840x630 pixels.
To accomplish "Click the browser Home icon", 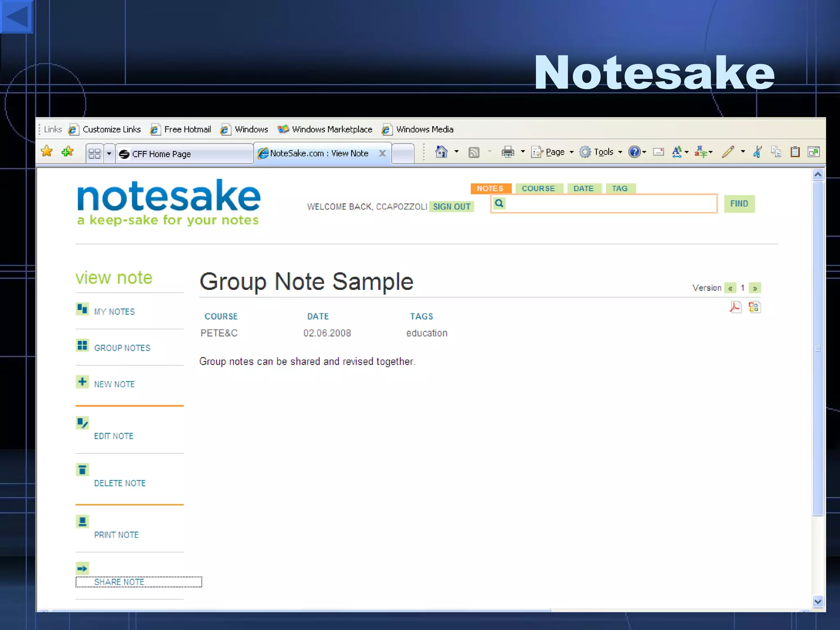I will [441, 152].
